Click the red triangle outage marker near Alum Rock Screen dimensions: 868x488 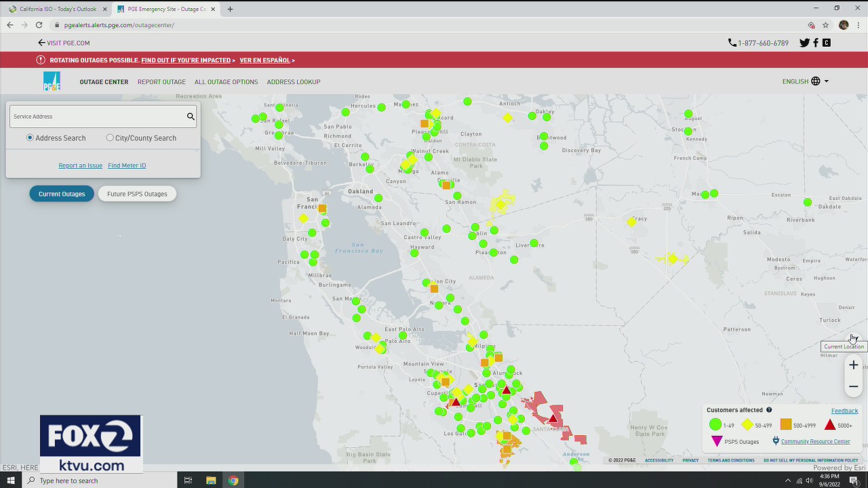tap(506, 390)
